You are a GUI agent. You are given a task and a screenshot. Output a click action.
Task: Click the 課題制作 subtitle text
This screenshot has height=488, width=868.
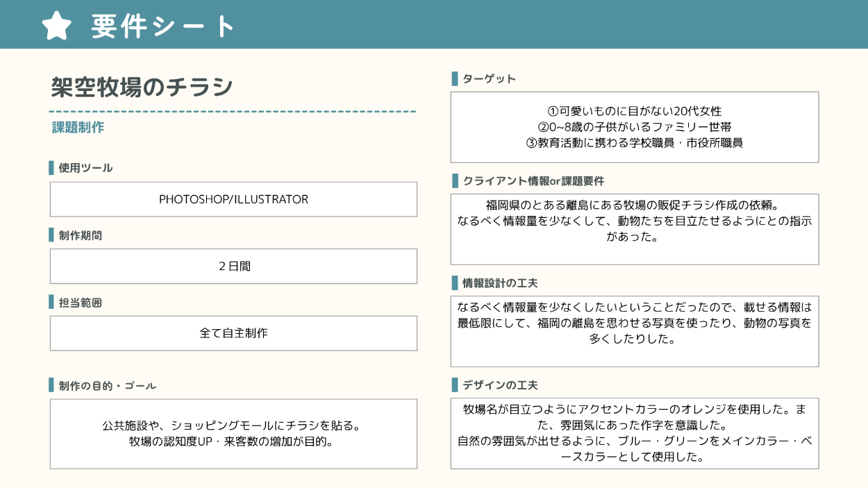78,128
